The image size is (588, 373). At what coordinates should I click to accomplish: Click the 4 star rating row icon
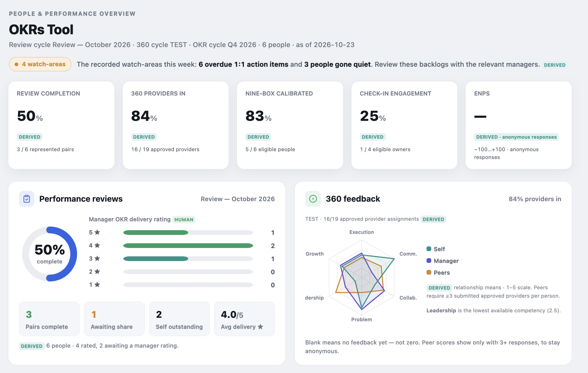click(97, 245)
